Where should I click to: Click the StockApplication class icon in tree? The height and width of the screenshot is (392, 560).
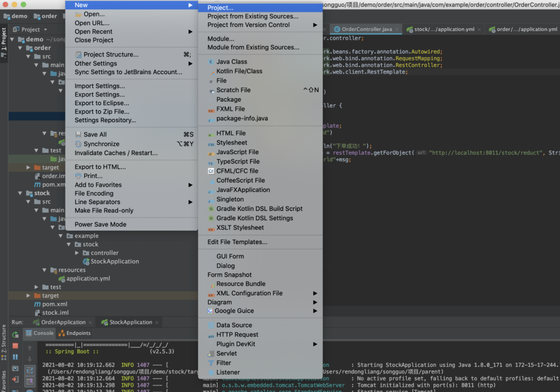(86, 262)
